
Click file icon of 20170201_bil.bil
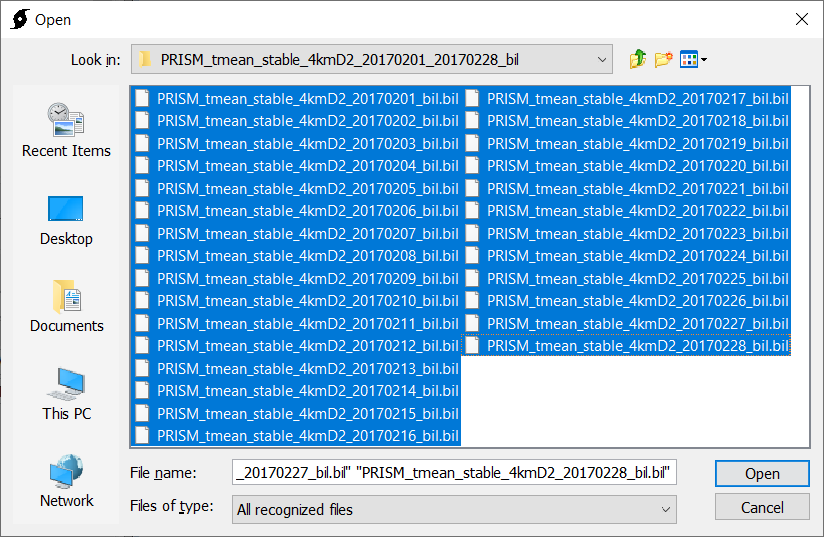click(x=142, y=99)
